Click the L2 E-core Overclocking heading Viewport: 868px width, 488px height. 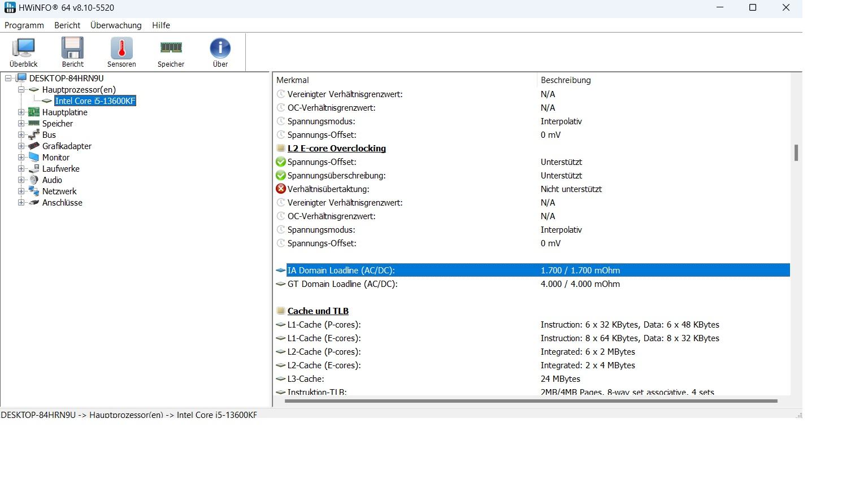337,148
